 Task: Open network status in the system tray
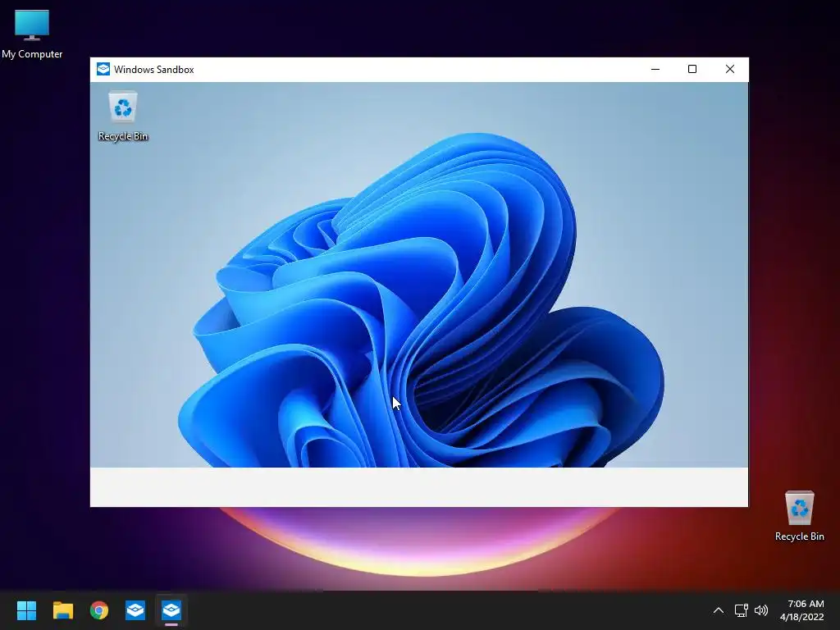pyautogui.click(x=741, y=610)
